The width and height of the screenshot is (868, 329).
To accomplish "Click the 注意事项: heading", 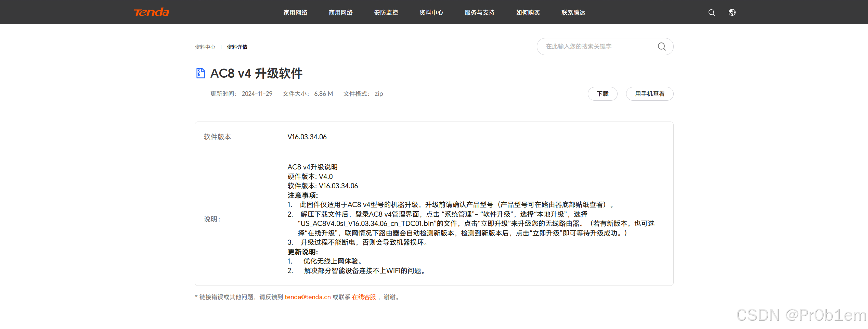I will pyautogui.click(x=303, y=195).
